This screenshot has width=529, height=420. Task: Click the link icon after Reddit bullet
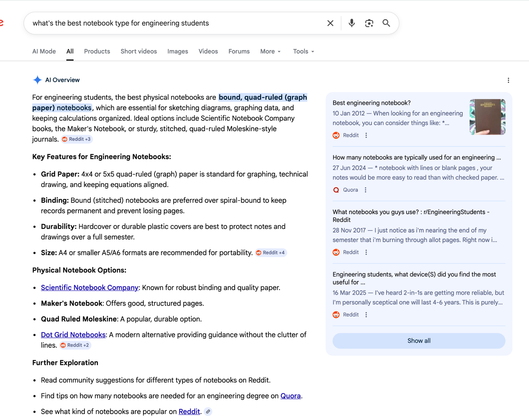(x=208, y=411)
